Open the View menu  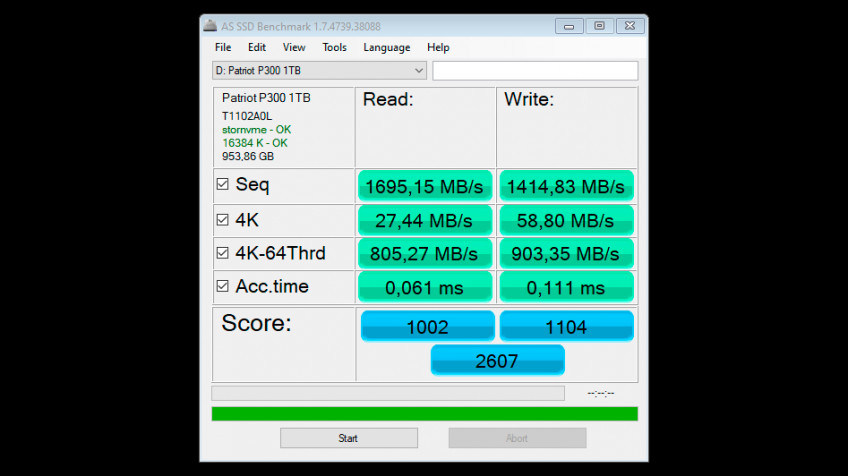pyautogui.click(x=294, y=48)
